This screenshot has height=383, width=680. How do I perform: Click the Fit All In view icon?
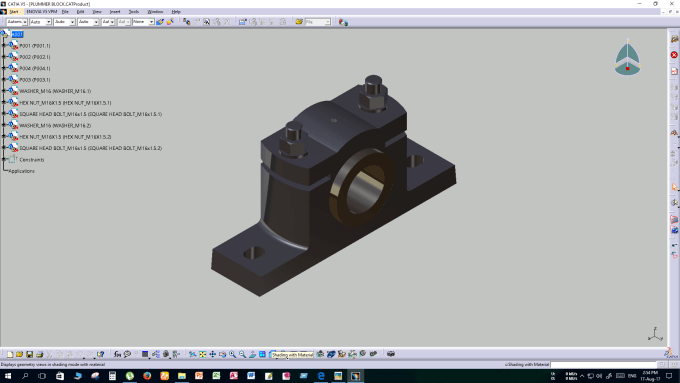coord(203,354)
